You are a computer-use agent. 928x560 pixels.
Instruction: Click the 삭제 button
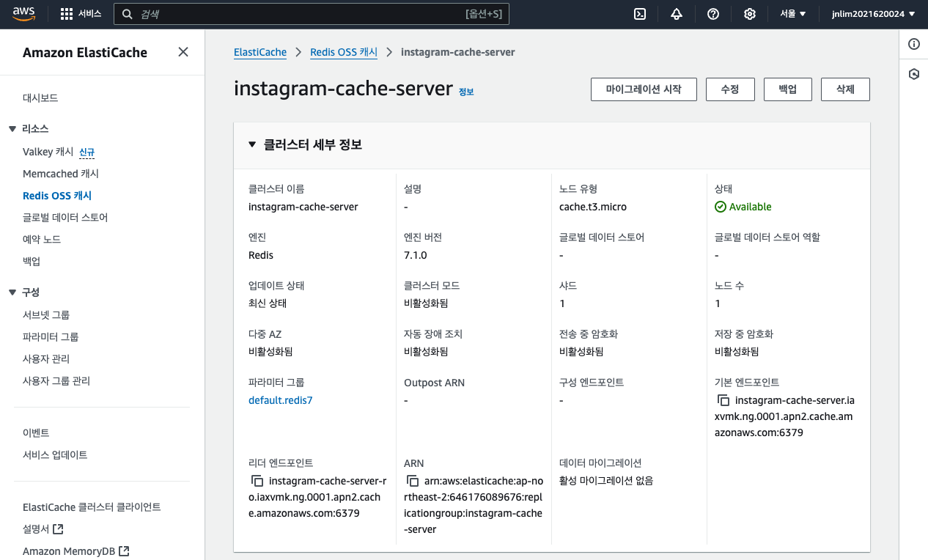coord(845,89)
